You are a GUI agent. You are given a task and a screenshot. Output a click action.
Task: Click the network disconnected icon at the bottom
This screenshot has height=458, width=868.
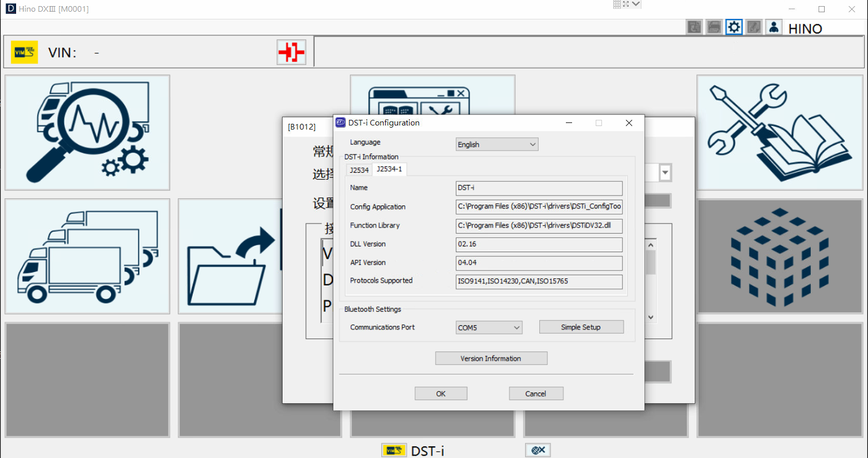tap(537, 450)
